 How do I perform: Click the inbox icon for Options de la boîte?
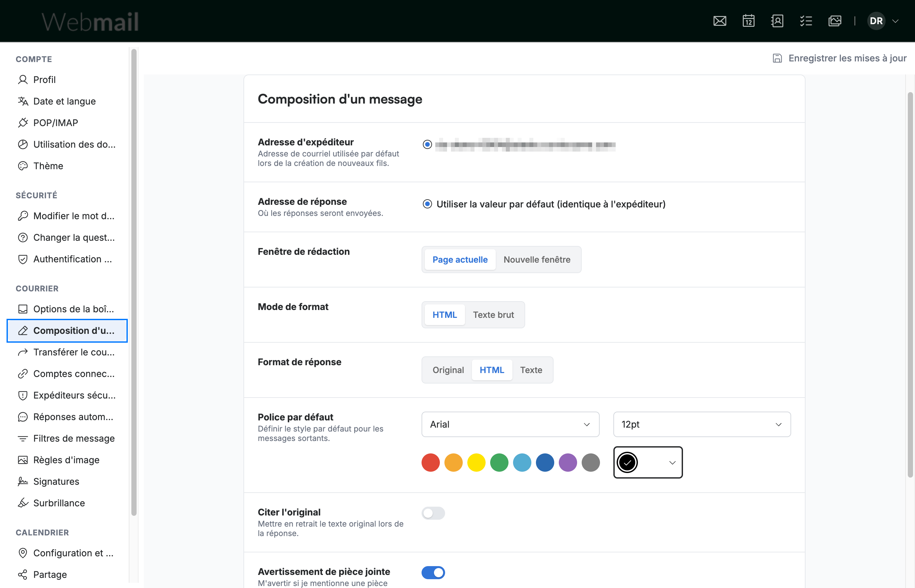coord(23,309)
